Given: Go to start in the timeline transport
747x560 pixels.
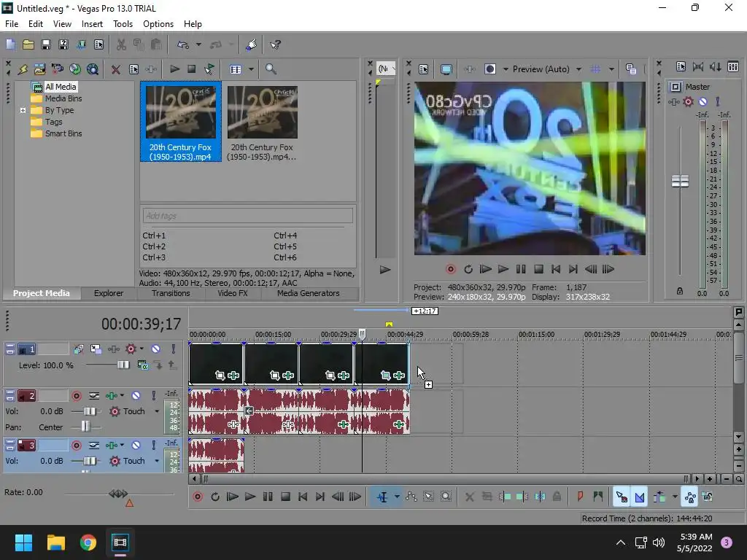Looking at the screenshot, I should [303, 497].
